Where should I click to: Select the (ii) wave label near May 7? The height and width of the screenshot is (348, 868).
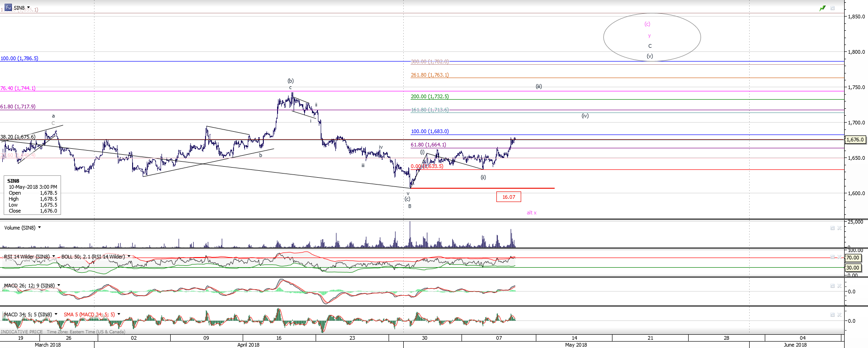(483, 177)
